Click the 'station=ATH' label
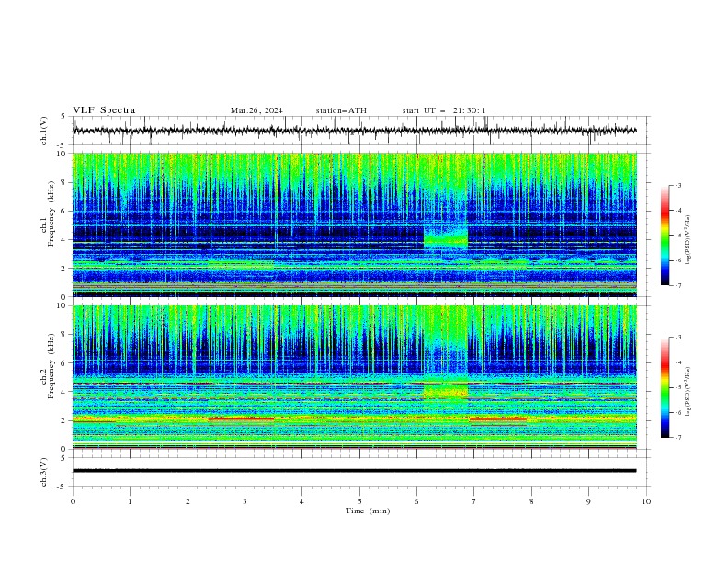 coord(341,110)
